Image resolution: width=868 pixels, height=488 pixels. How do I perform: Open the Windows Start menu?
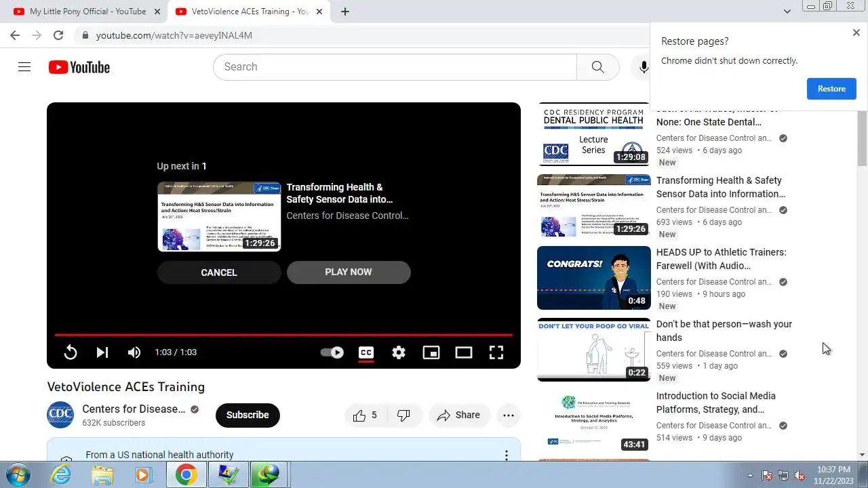(18, 474)
